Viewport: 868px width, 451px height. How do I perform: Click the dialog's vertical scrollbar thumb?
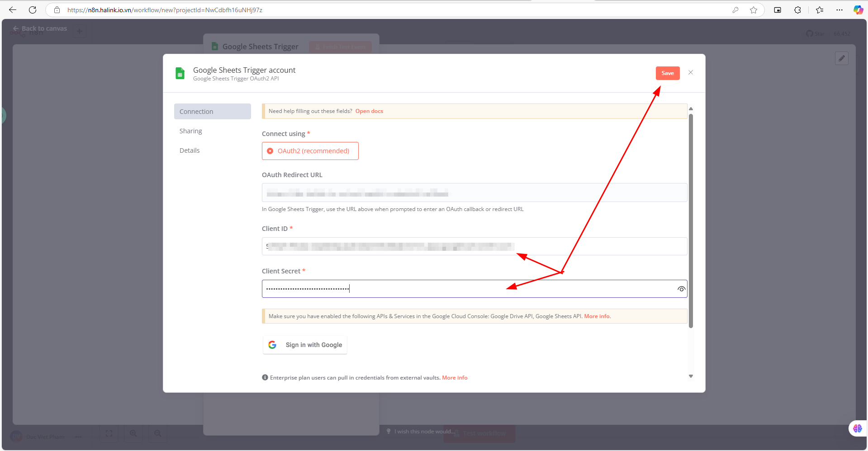pyautogui.click(x=691, y=221)
